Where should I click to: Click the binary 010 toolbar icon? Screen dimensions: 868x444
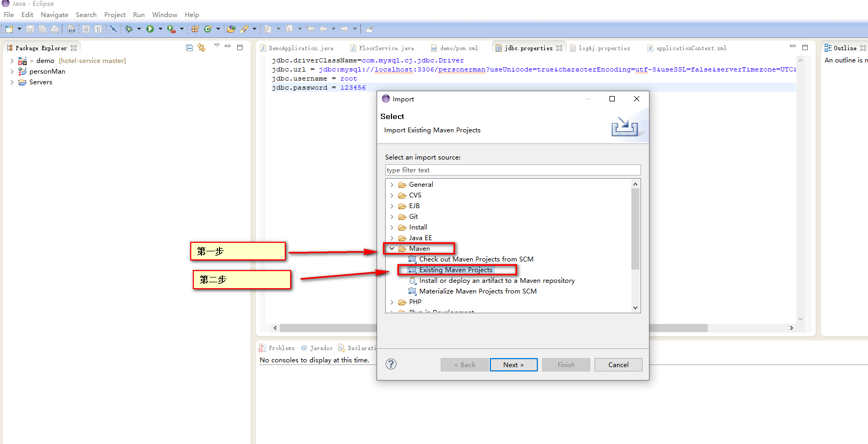(72, 29)
